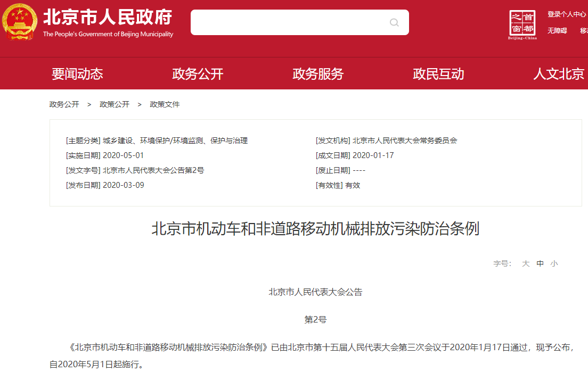Select the 政务公开 breadcrumb link

[x=63, y=104]
